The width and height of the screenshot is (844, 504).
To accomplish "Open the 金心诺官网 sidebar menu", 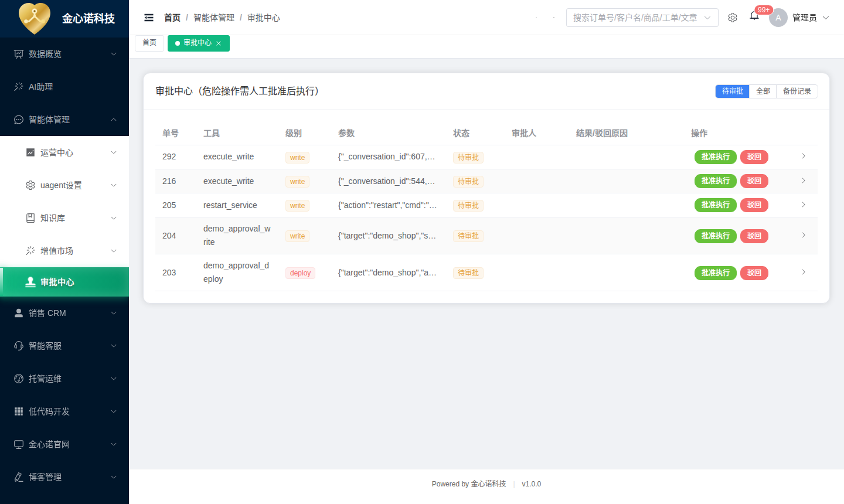I will click(x=64, y=444).
